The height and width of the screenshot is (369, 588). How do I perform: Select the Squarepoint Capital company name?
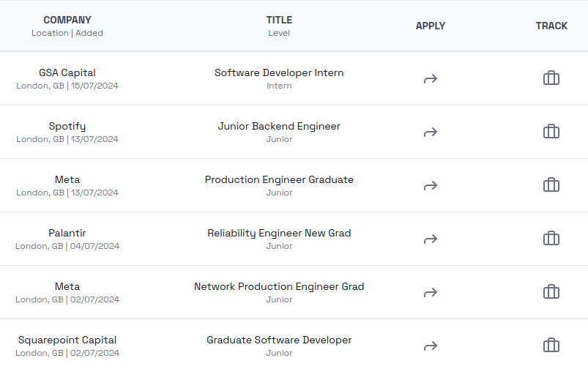[67, 340]
